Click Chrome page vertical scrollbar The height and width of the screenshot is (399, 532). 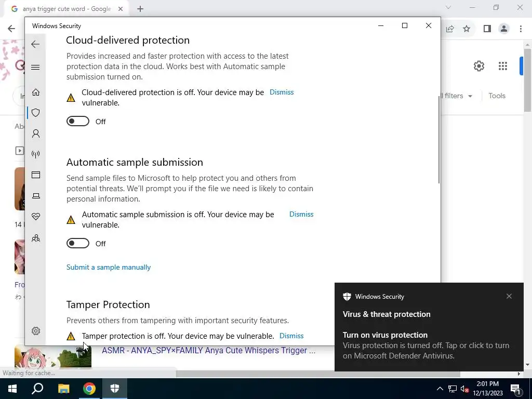tap(527, 80)
